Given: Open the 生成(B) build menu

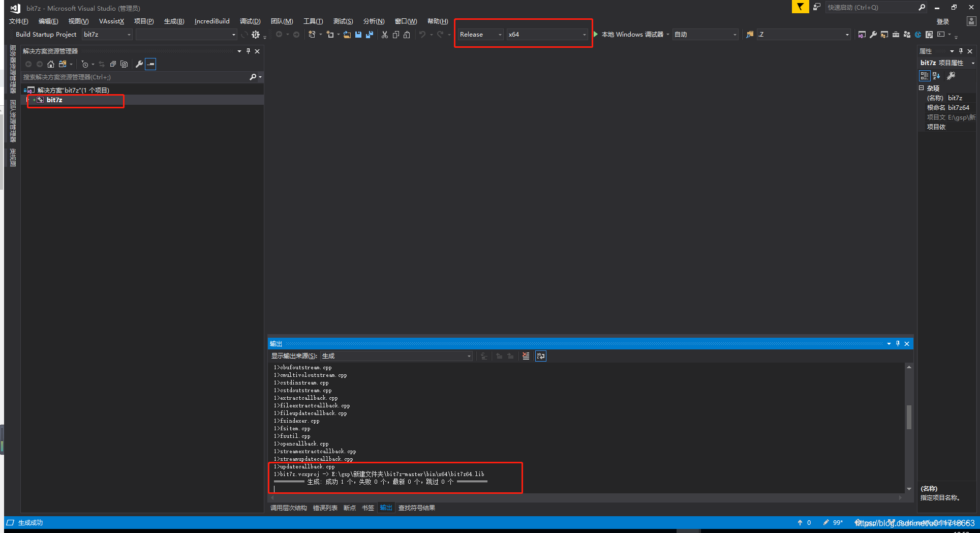Looking at the screenshot, I should tap(174, 21).
